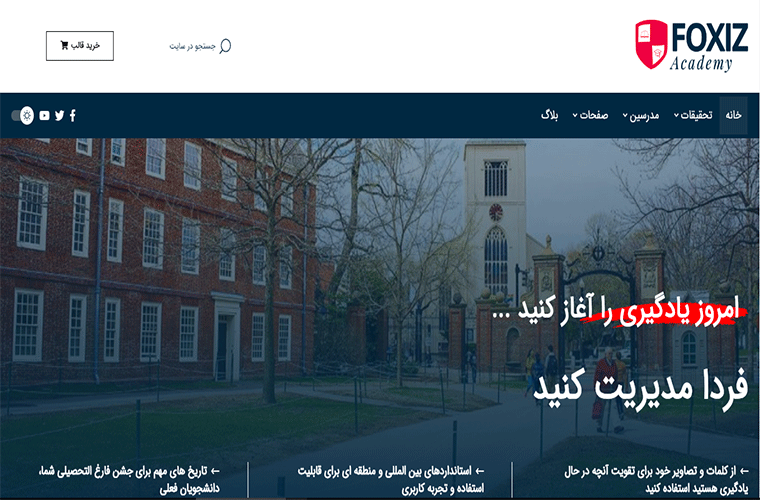Click the cart icon inside the buy button

pyautogui.click(x=65, y=46)
